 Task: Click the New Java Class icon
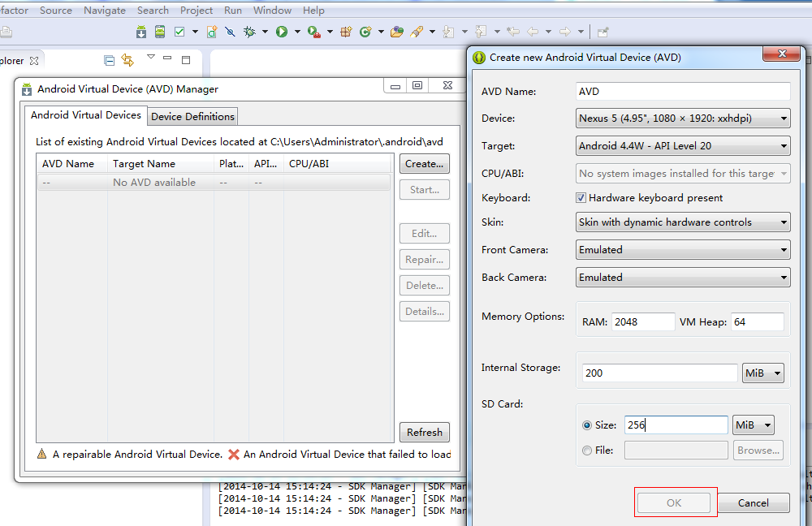coord(365,32)
